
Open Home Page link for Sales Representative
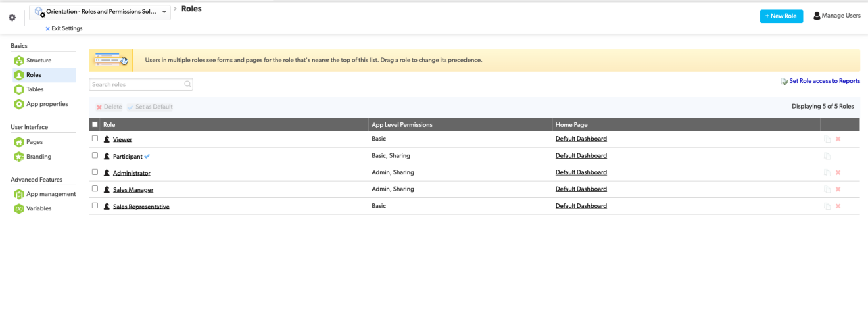(x=581, y=206)
